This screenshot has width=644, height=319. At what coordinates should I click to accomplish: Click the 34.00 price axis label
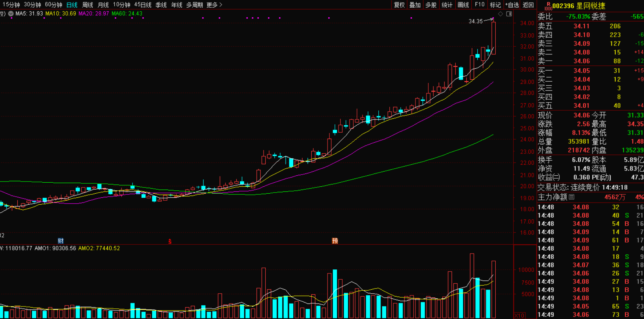click(x=527, y=23)
